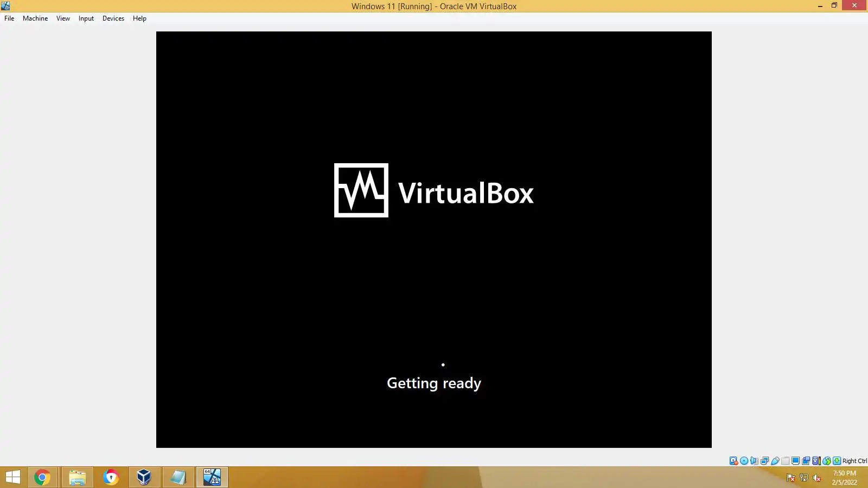
Task: Click the optical disk status icon
Action: tap(744, 461)
